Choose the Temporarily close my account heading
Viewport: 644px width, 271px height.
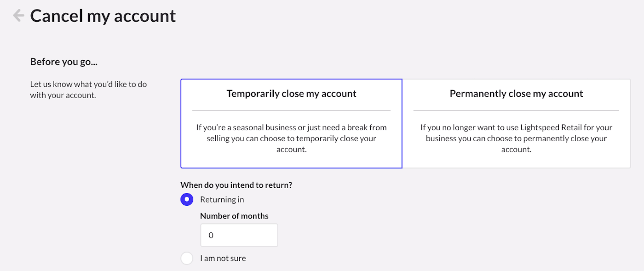pos(291,94)
